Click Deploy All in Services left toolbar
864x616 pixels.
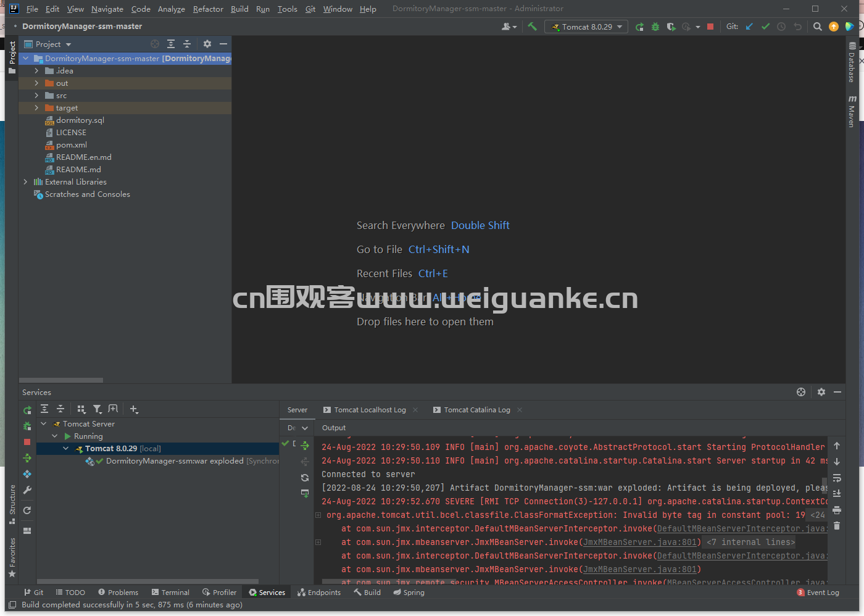coord(27,458)
